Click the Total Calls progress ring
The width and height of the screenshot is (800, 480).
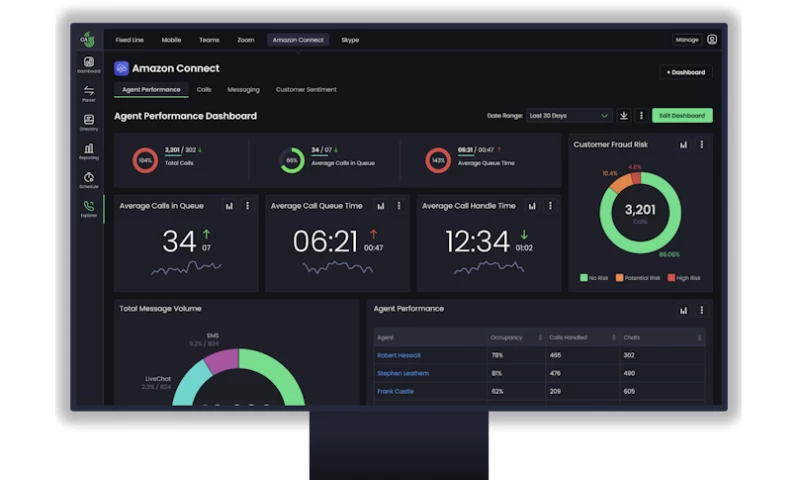click(x=146, y=160)
